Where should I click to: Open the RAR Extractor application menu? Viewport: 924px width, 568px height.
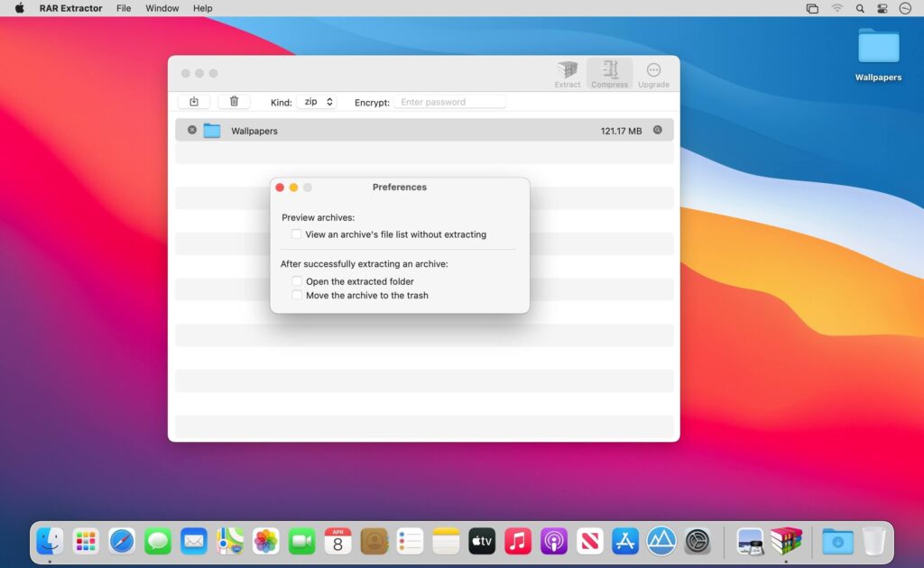(70, 8)
